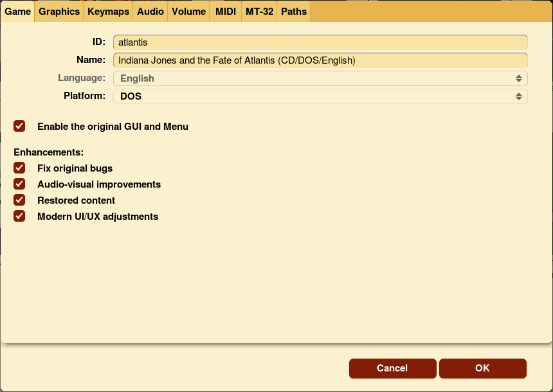Screen dimensions: 553x392
Task: Click the Platform: label
Action: point(85,96)
